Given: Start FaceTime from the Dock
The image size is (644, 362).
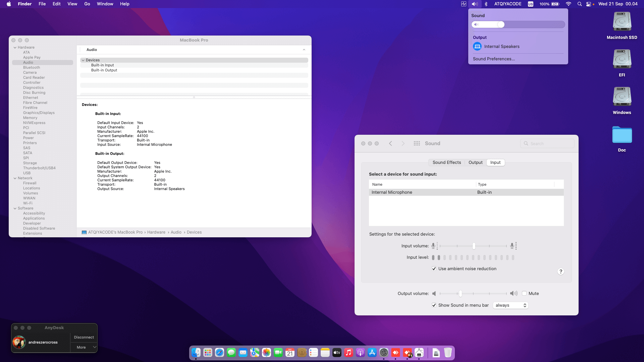Looking at the screenshot, I should click(x=278, y=353).
